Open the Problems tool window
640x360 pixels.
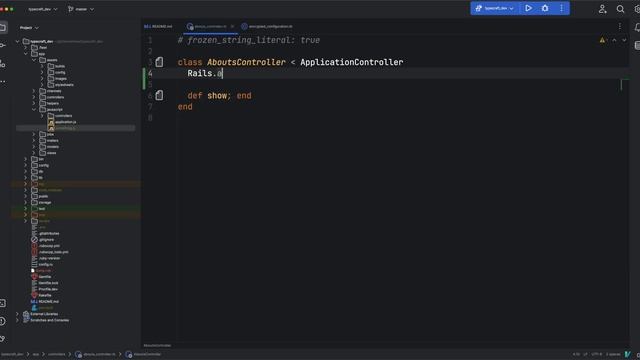(x=2, y=321)
